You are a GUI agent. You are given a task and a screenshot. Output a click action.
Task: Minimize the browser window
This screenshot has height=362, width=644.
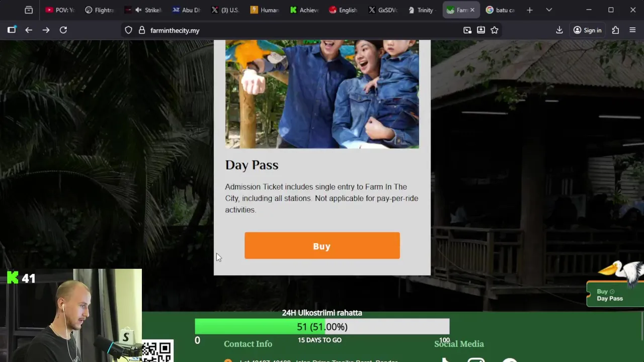click(x=589, y=10)
